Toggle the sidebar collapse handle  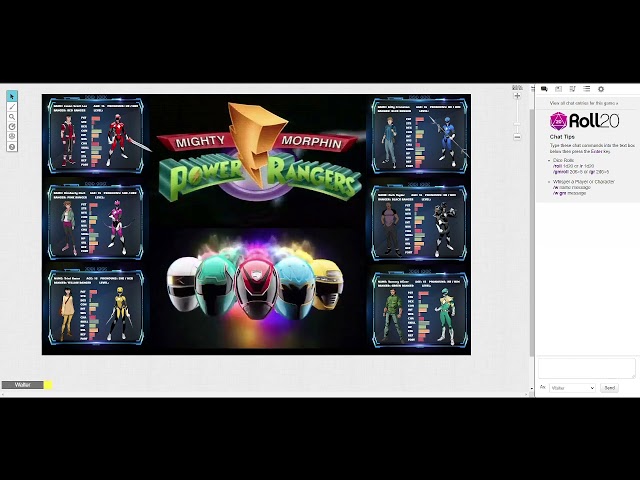[533, 89]
